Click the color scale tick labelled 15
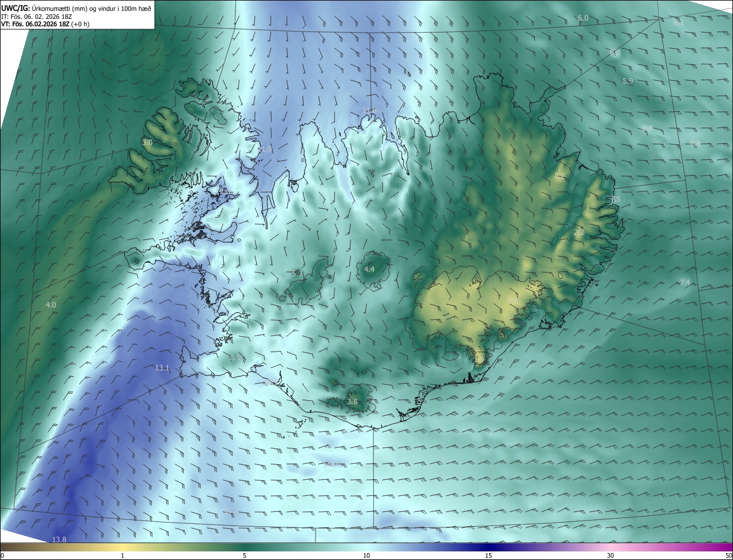Image resolution: width=733 pixels, height=560 pixels. click(x=488, y=555)
